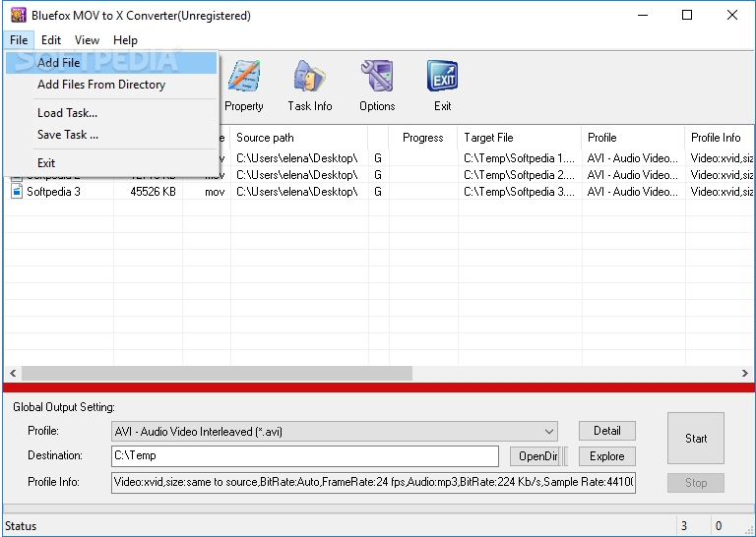Viewport: 756px width, 537px height.
Task: Click the Profile column header
Action: (633, 138)
